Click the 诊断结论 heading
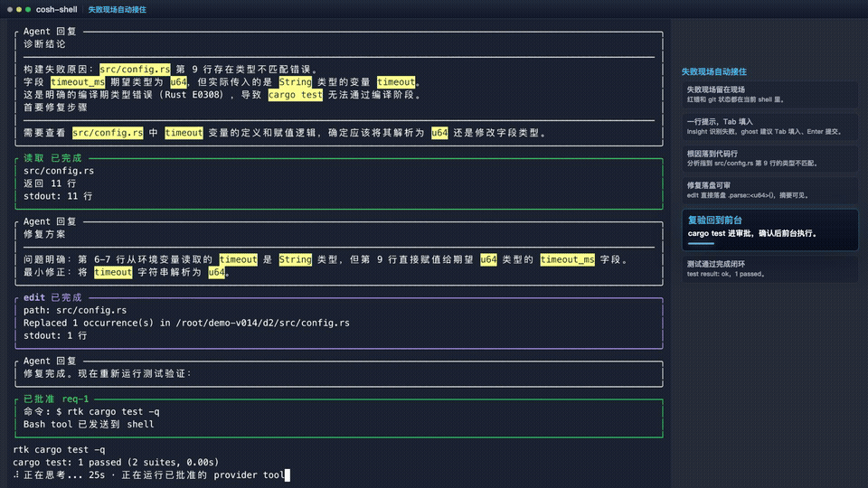The width and height of the screenshot is (868, 488). click(44, 44)
